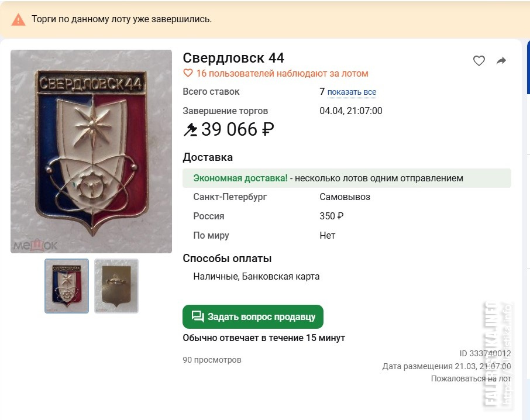Click the final price 39 066 ₽
The width and height of the screenshot is (530, 420).
tap(238, 129)
